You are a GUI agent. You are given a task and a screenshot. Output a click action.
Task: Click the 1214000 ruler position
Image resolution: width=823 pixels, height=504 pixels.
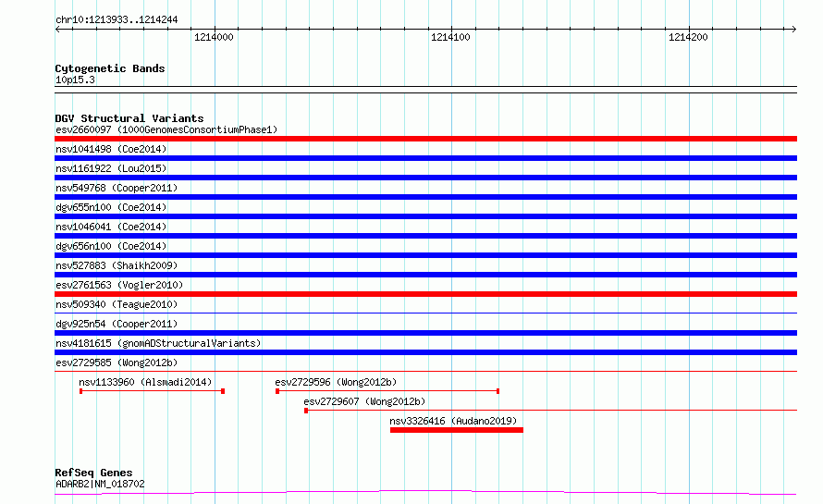point(214,37)
